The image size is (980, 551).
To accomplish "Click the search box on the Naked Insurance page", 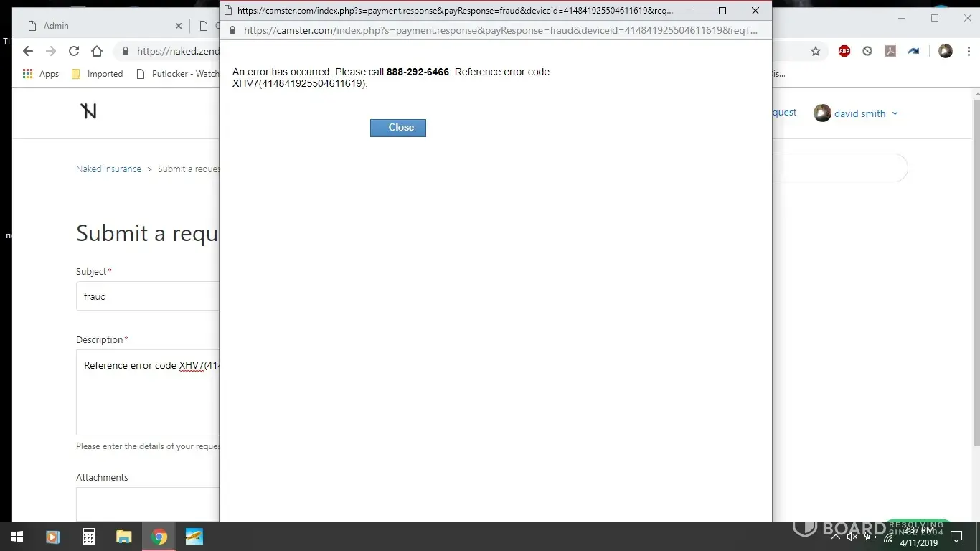I will pos(840,168).
